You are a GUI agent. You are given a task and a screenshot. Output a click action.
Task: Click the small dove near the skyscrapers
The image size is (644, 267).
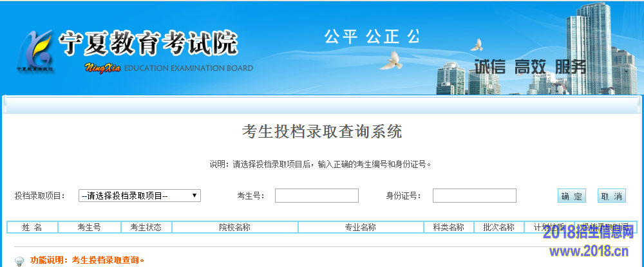tap(477, 44)
